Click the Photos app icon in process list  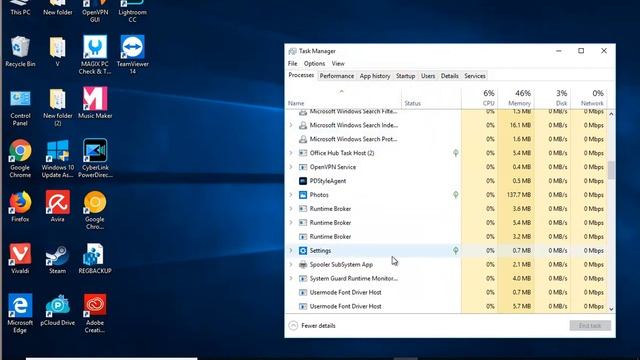[x=303, y=195]
